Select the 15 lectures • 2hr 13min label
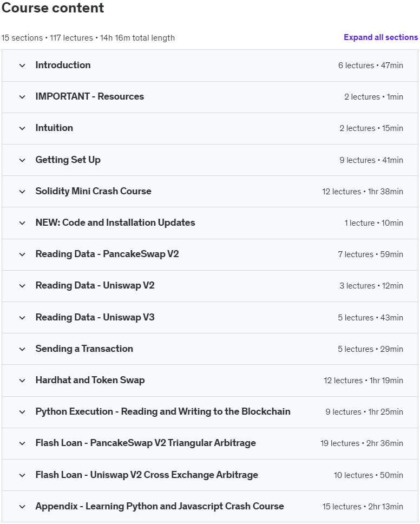Image resolution: width=420 pixels, height=524 pixels. (x=363, y=507)
